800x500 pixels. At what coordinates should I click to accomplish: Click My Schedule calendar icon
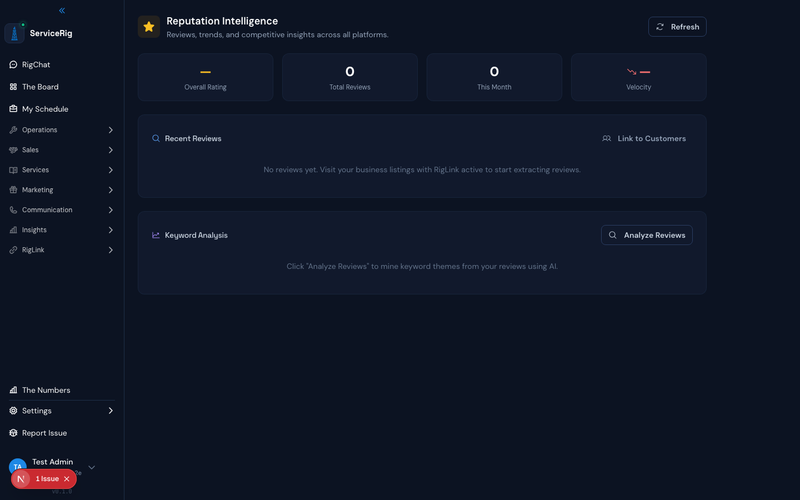[x=13, y=109]
